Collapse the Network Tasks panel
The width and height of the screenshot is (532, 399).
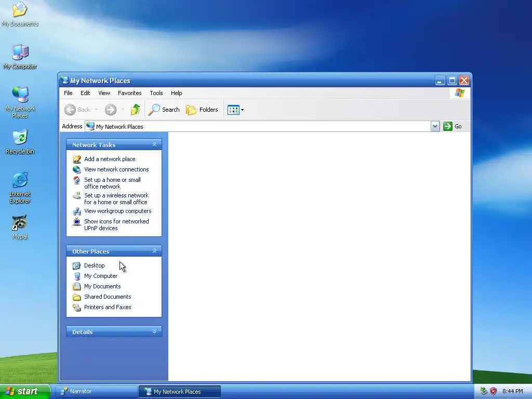pos(154,144)
